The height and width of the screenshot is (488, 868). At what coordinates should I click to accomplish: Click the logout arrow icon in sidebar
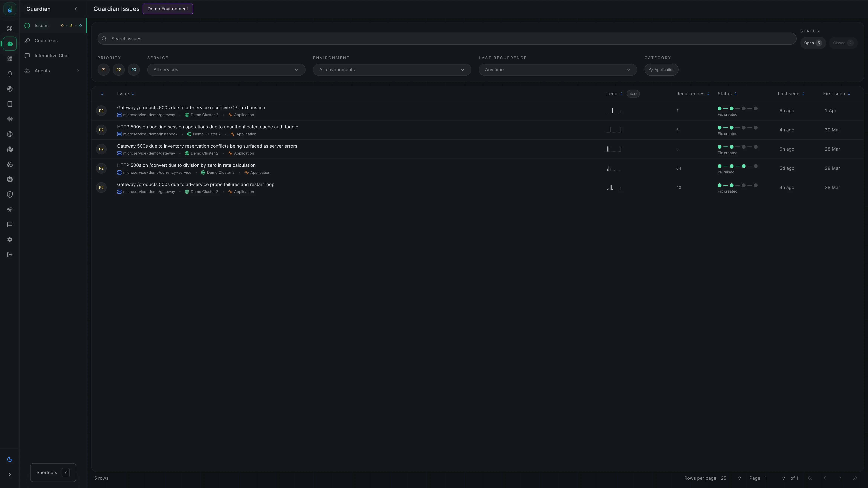pyautogui.click(x=10, y=255)
